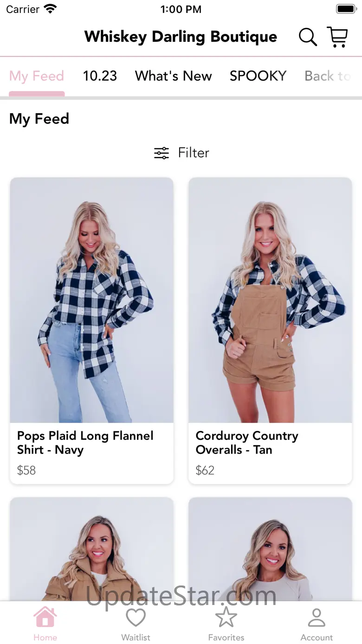Select the partially visible Back to tab
Viewport: 362px width, 644px height.
328,76
